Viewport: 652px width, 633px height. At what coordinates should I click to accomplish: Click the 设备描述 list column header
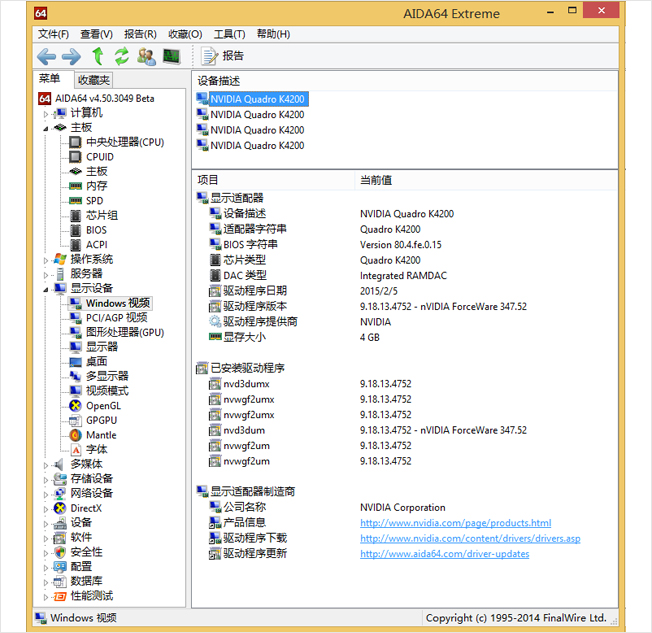point(405,81)
